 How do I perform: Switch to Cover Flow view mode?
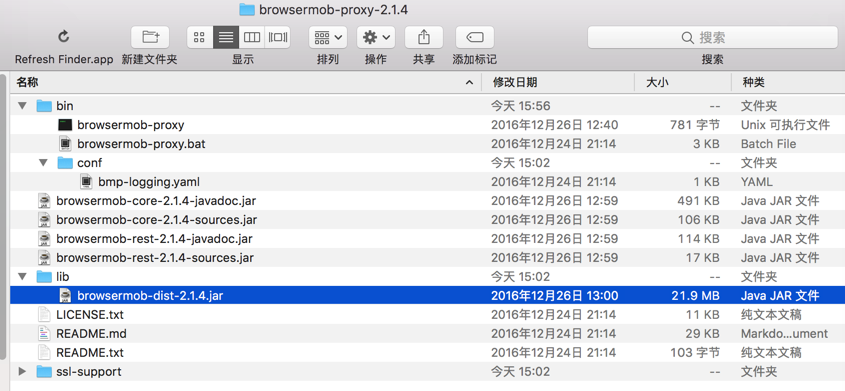pos(278,37)
